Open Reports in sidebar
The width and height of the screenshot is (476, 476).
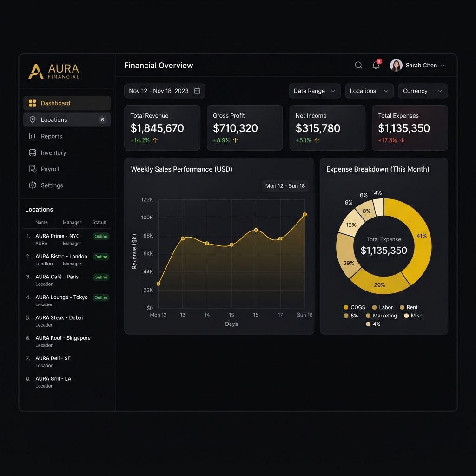pos(67,136)
